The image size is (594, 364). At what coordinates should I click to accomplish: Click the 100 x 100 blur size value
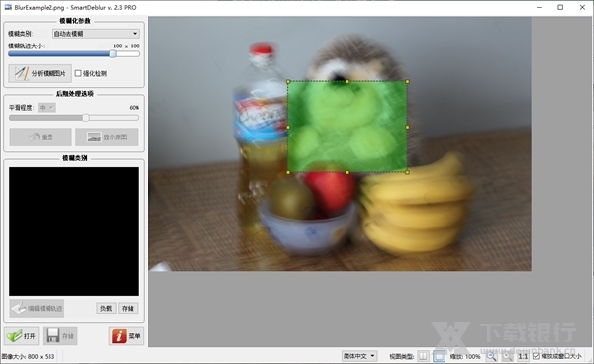[126, 45]
